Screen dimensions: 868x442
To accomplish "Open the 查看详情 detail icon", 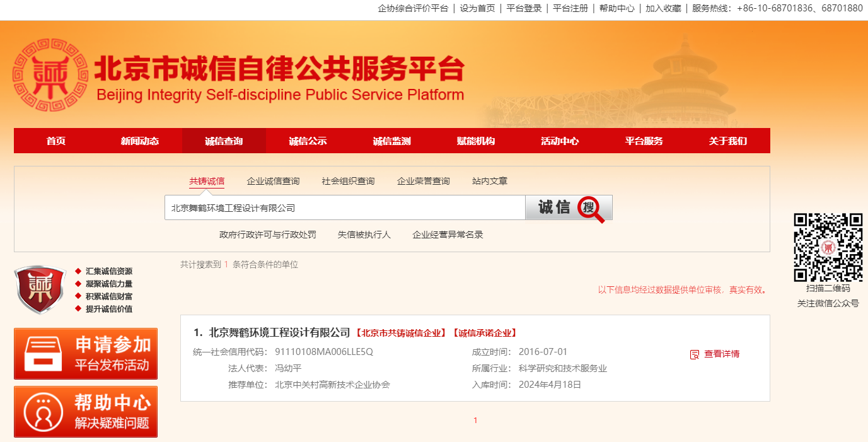I will [695, 354].
